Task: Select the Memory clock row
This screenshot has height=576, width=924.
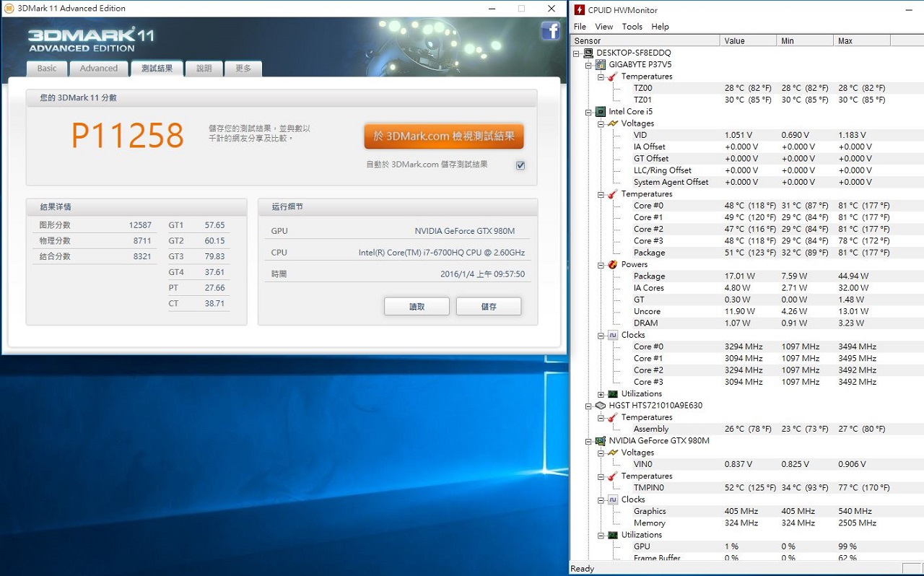Action: coord(746,523)
